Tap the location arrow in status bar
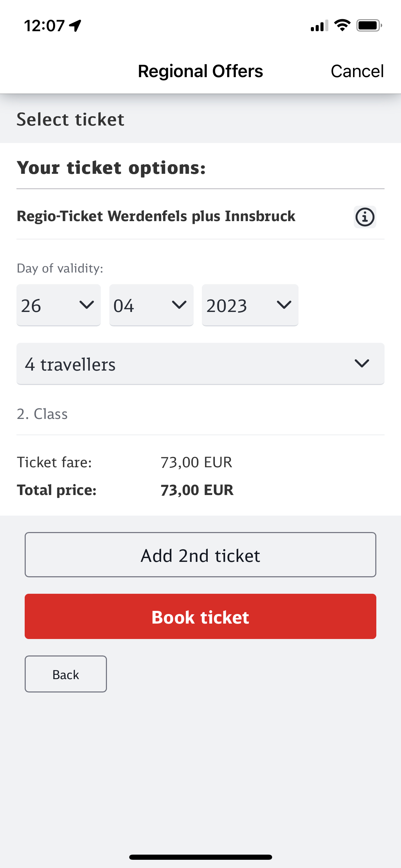The height and width of the screenshot is (868, 401). point(75,26)
